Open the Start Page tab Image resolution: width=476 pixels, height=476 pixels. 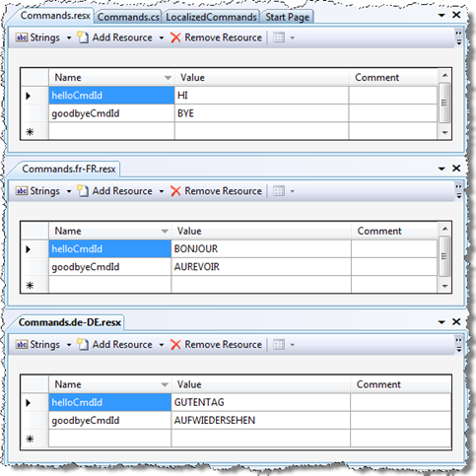(x=288, y=17)
